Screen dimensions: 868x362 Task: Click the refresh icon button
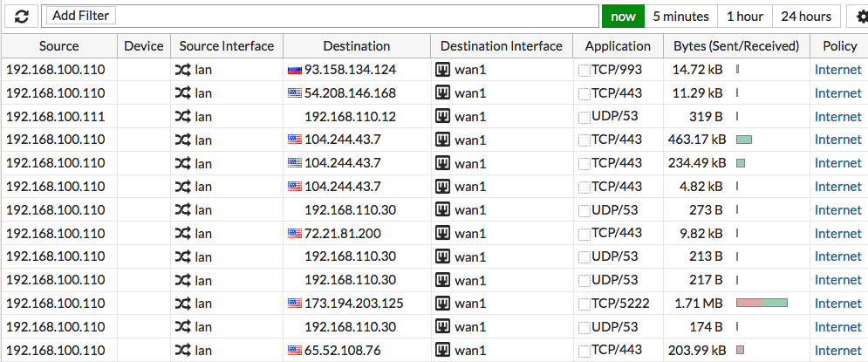click(x=22, y=17)
